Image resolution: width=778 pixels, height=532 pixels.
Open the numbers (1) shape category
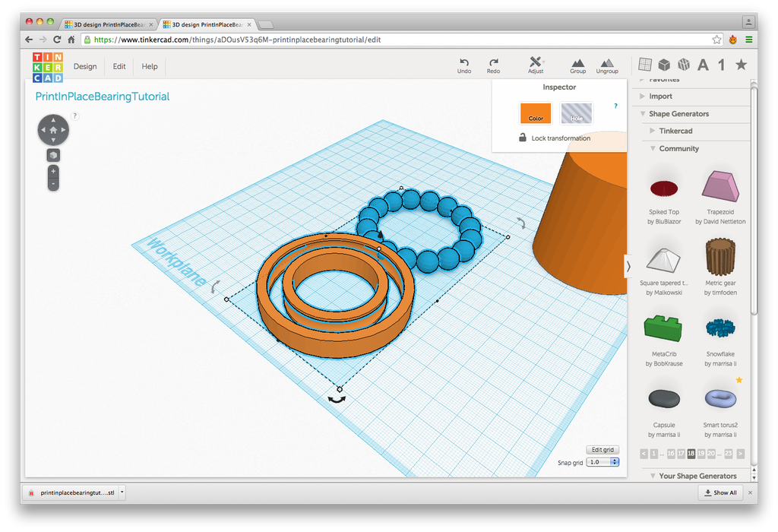(722, 65)
